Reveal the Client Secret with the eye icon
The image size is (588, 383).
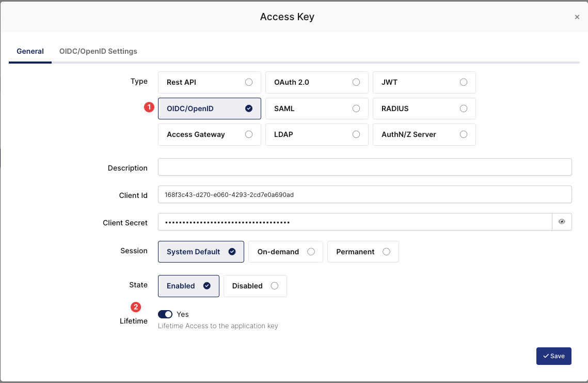point(562,221)
